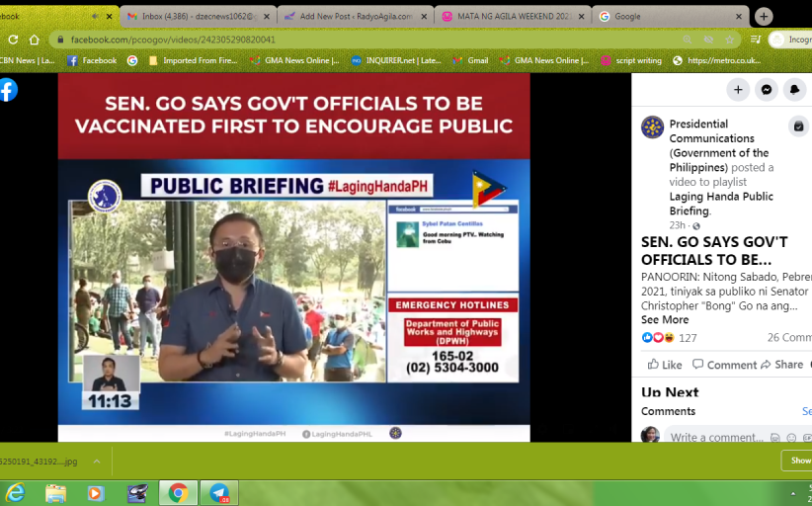812x506 pixels.
Task: Open Presidential Communications profile picture
Action: (x=652, y=127)
